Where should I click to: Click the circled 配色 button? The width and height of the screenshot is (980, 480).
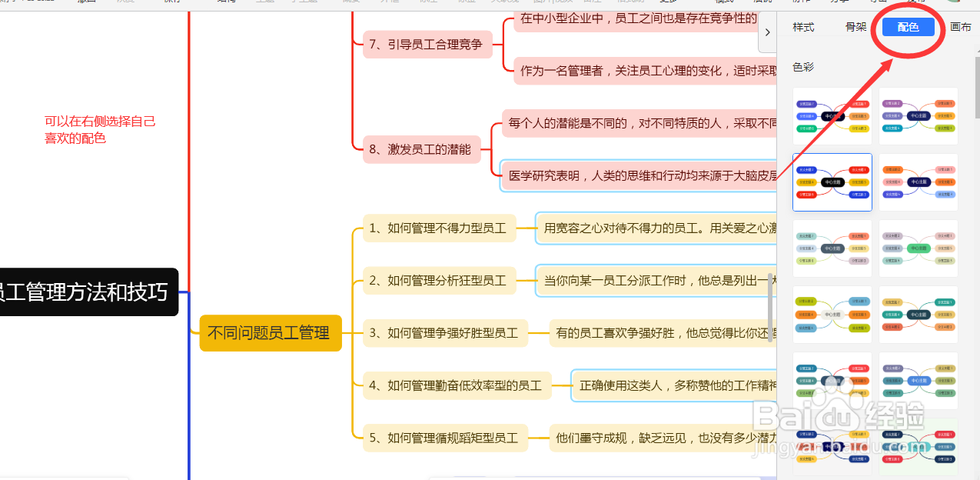click(908, 27)
